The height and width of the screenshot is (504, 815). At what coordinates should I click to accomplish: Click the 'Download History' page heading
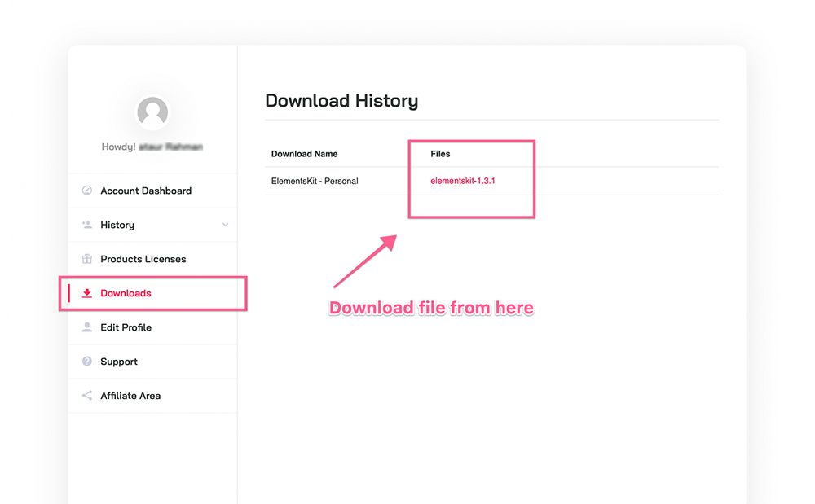(x=341, y=101)
